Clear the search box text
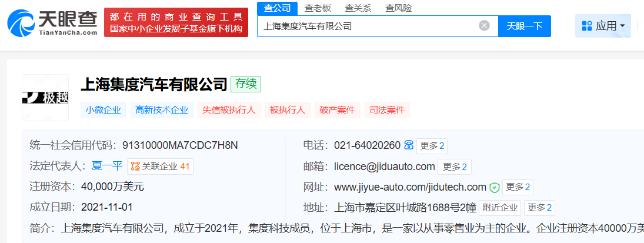This screenshot has height=243, width=644. (x=484, y=26)
